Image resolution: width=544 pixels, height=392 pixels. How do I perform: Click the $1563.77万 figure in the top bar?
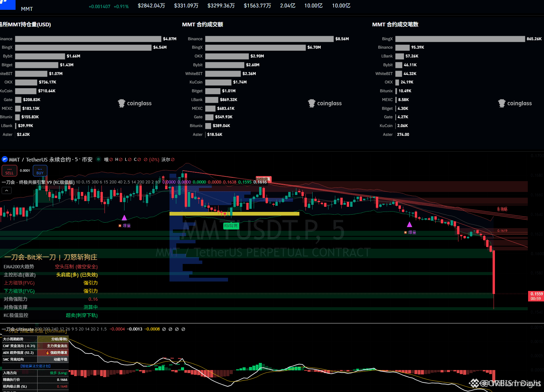coord(257,6)
